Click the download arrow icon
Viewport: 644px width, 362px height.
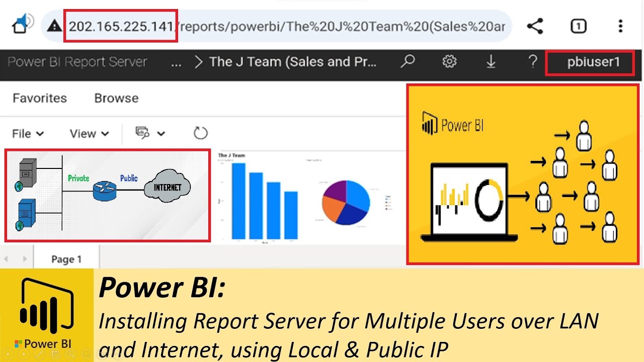(491, 61)
